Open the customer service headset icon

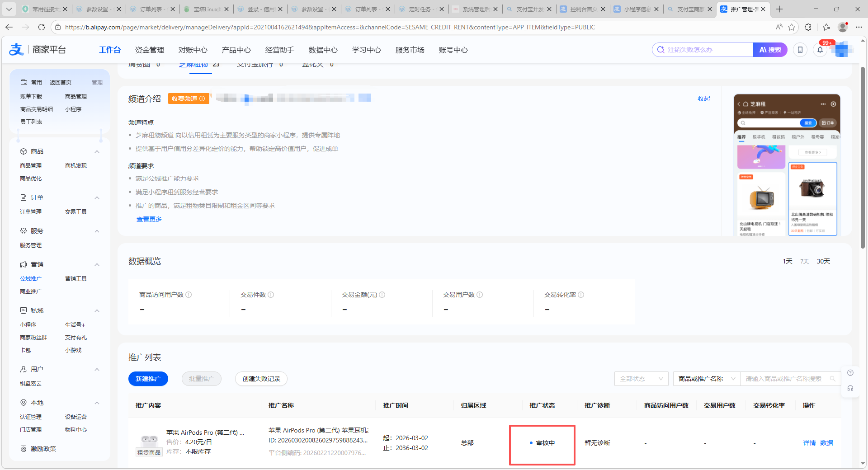coord(850,388)
